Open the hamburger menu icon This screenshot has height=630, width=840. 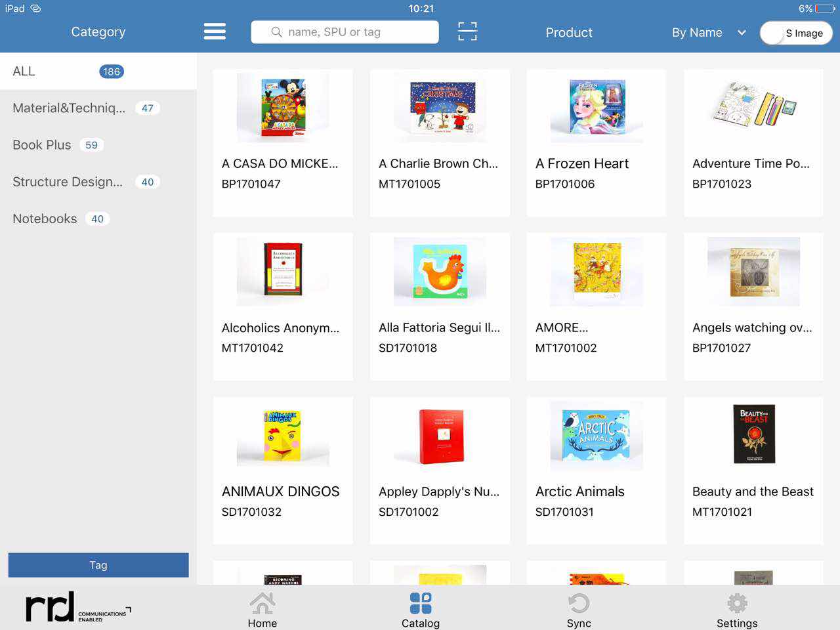pyautogui.click(x=215, y=31)
